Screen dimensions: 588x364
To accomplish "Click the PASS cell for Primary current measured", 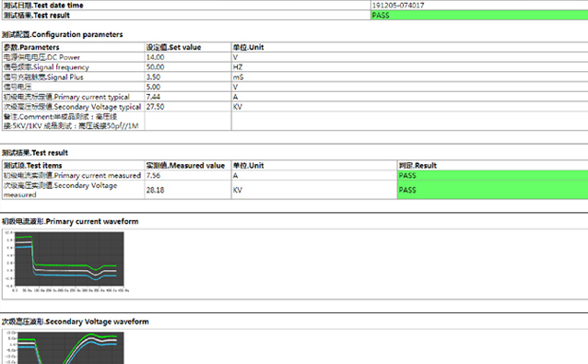I will pyautogui.click(x=493, y=175).
